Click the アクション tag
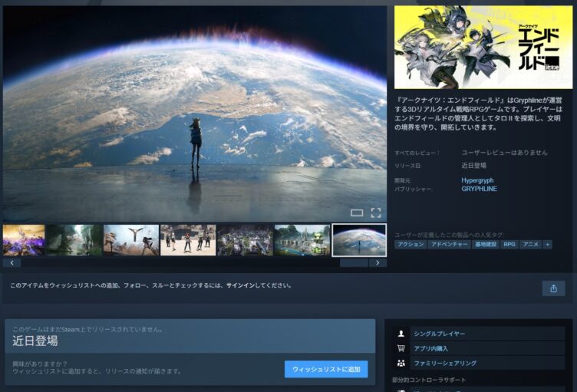The width and height of the screenshot is (577, 392). pos(410,245)
